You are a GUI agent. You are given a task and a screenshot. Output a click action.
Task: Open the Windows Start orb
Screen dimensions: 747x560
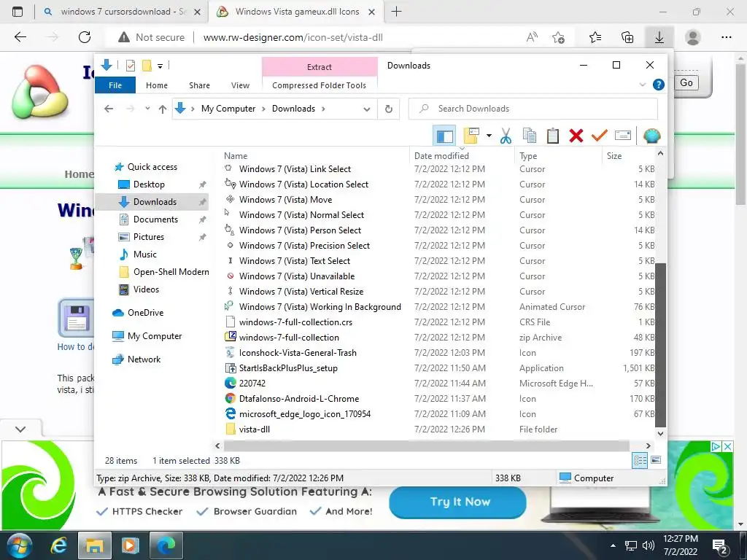(20, 545)
